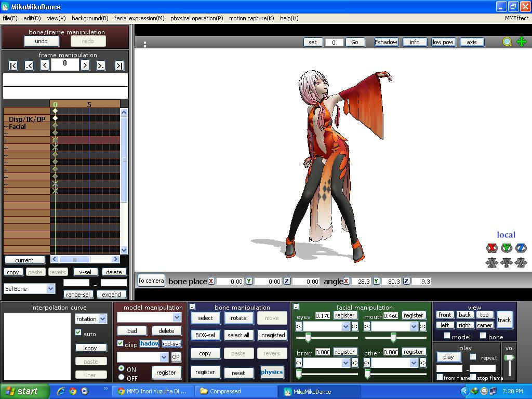
Task: Open the background(B) menu
Action: point(90,18)
